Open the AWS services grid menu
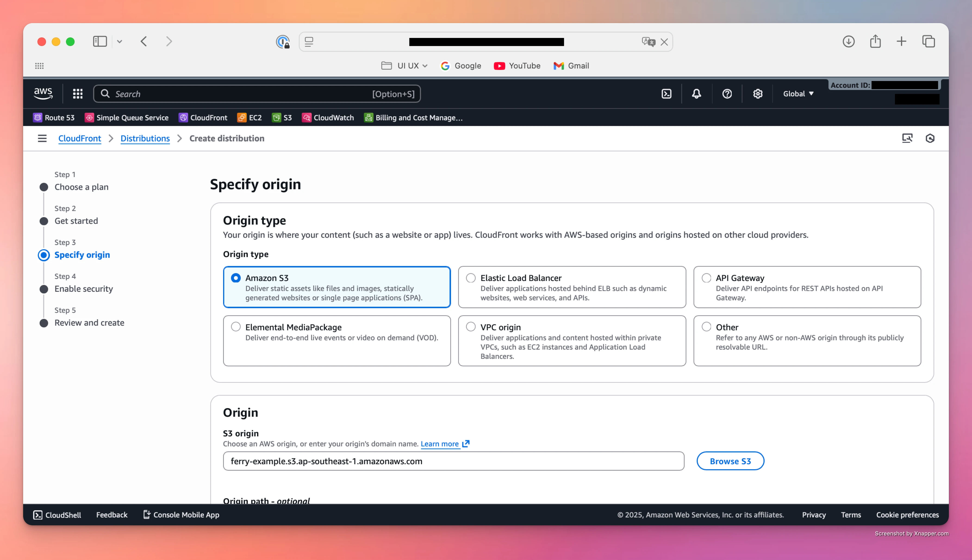This screenshot has width=972, height=560. (x=78, y=94)
